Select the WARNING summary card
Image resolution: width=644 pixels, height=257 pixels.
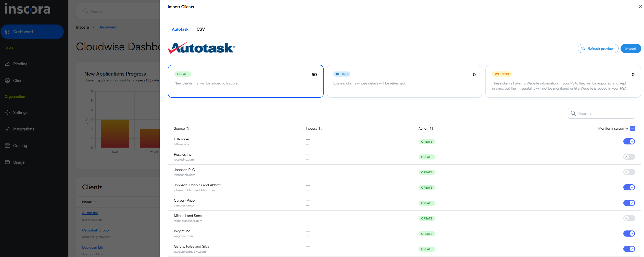coord(563,81)
